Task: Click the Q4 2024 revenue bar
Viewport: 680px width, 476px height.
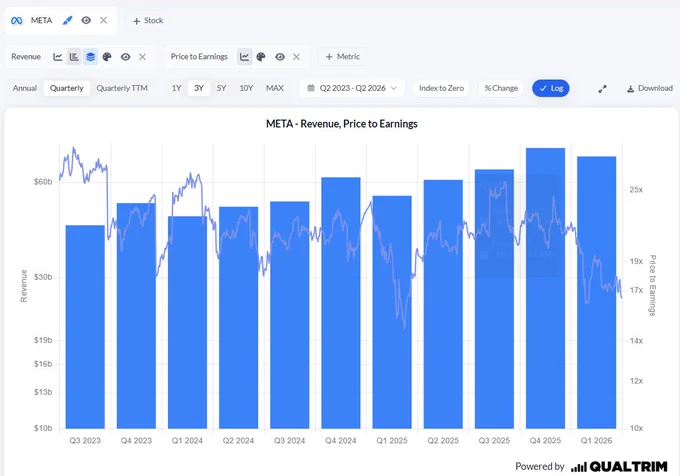Action: 341,303
